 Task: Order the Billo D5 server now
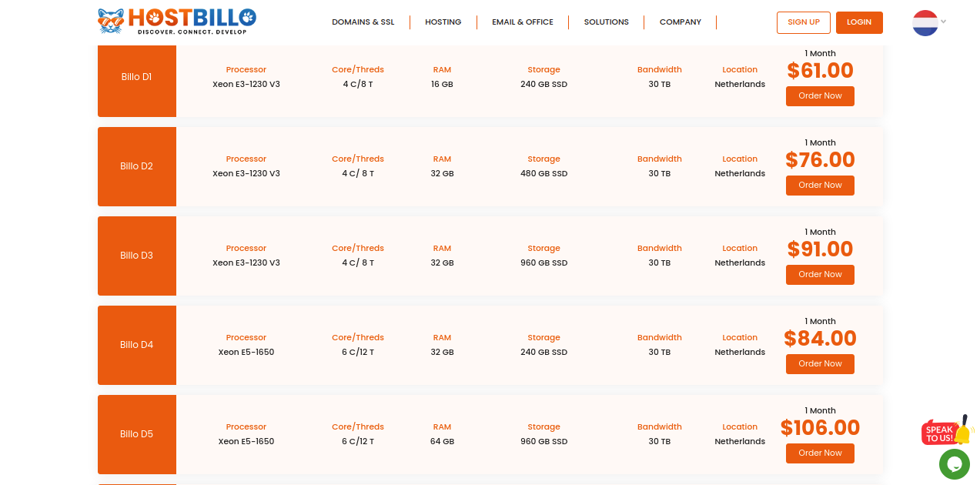click(820, 453)
